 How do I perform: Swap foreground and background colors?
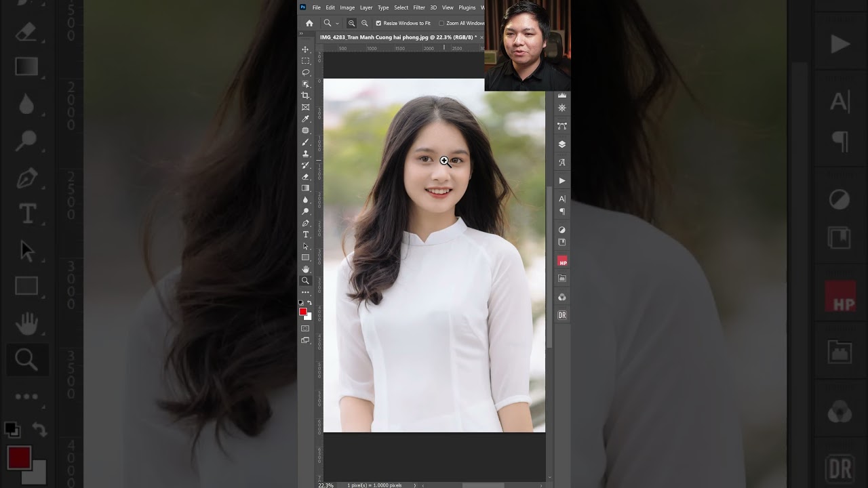[x=309, y=303]
